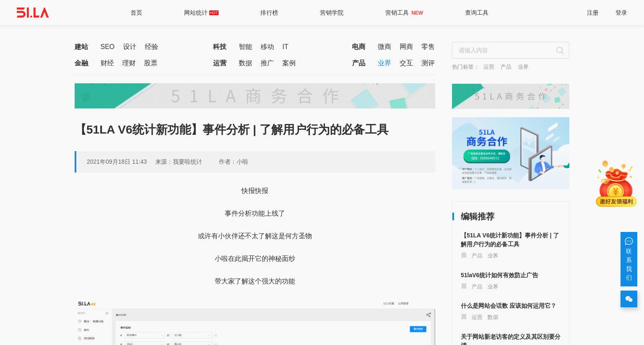Click the article title 【51LA V6统计新功能】事件分析
The width and height of the screenshot is (644, 345).
[x=232, y=130]
